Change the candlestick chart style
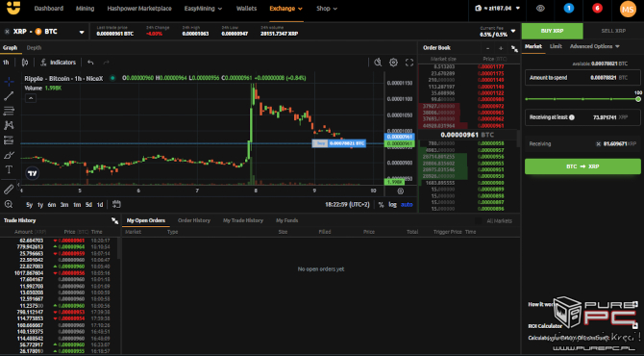 [25, 63]
